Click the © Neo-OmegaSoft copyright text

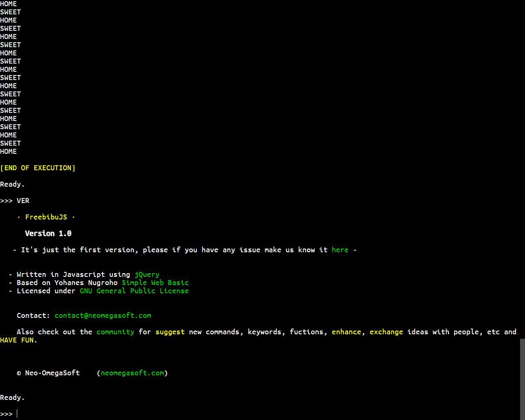pos(48,373)
